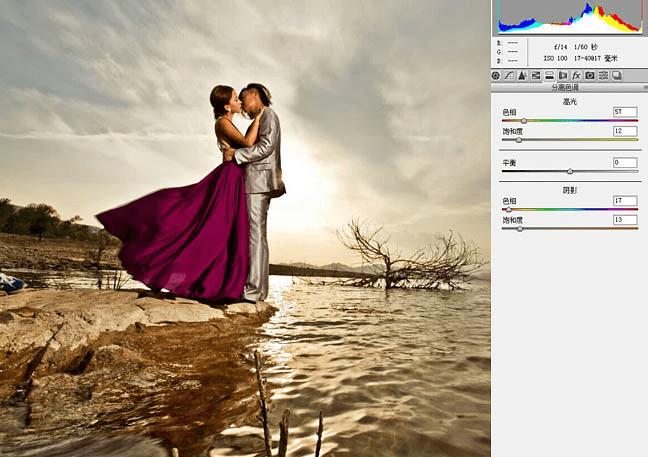The width and height of the screenshot is (648, 457).
Task: Click the Highlights hue slider handle
Action: point(524,121)
